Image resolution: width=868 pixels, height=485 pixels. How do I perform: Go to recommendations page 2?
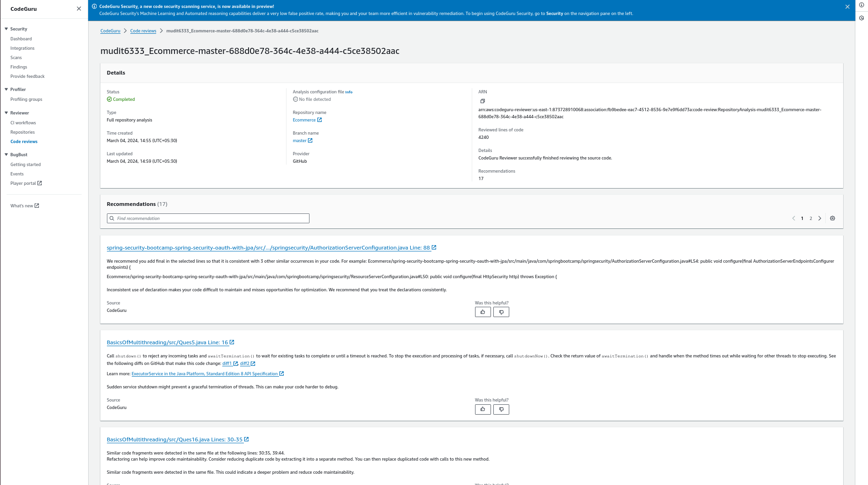click(x=810, y=218)
